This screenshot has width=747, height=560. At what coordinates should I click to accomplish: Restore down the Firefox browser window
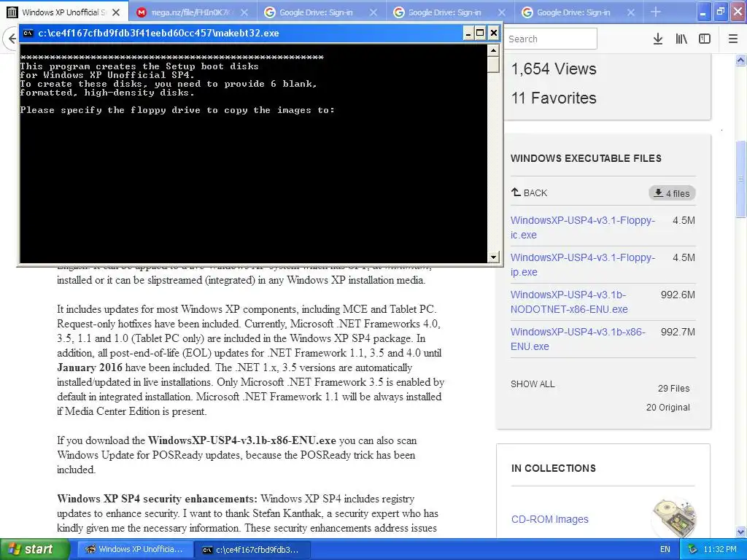(x=721, y=12)
